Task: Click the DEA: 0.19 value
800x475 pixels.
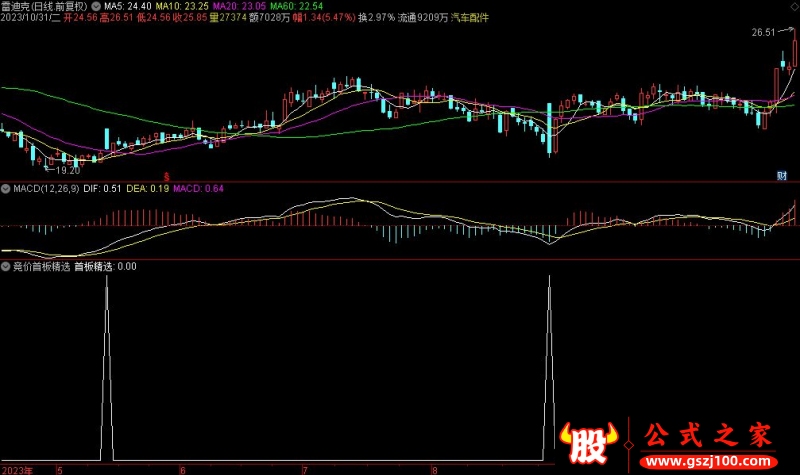Action: (x=147, y=189)
